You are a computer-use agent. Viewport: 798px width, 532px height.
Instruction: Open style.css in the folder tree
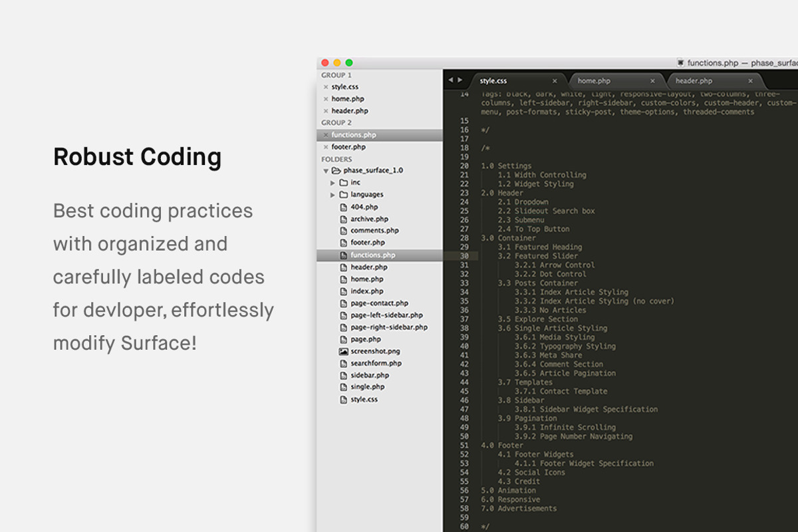click(x=364, y=400)
